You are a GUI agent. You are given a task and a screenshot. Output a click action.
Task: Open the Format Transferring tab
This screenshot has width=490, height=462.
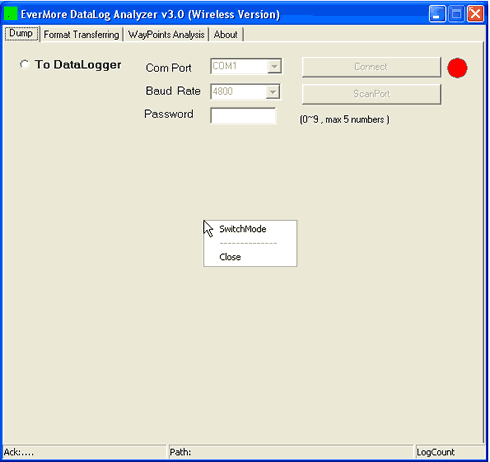click(x=81, y=34)
